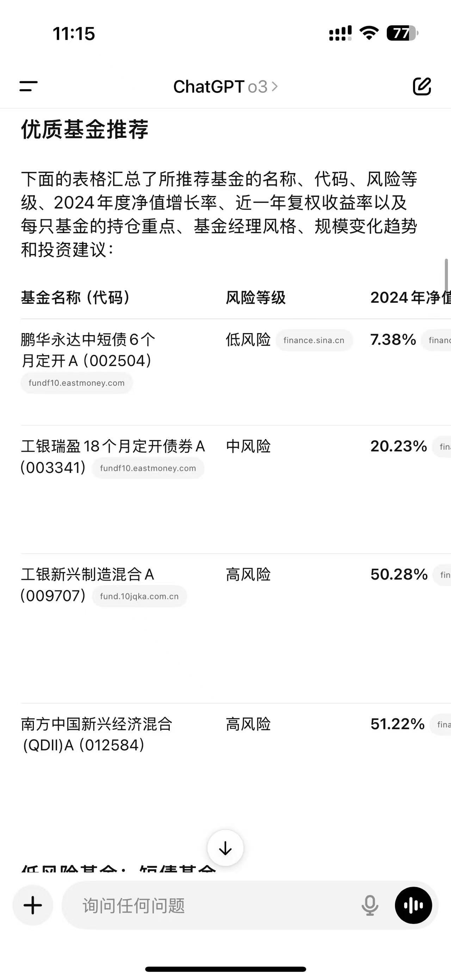
Task: Tap the Wi-Fi status icon
Action: 369,33
